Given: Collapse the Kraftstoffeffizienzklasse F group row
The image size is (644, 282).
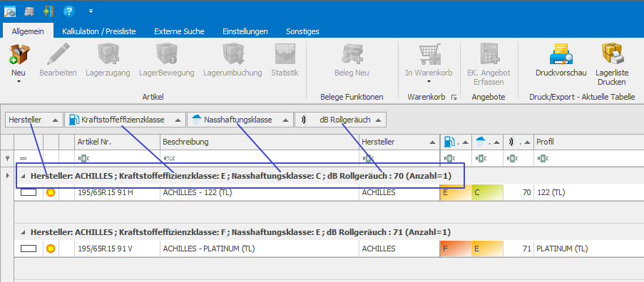Looking at the screenshot, I should [x=23, y=232].
